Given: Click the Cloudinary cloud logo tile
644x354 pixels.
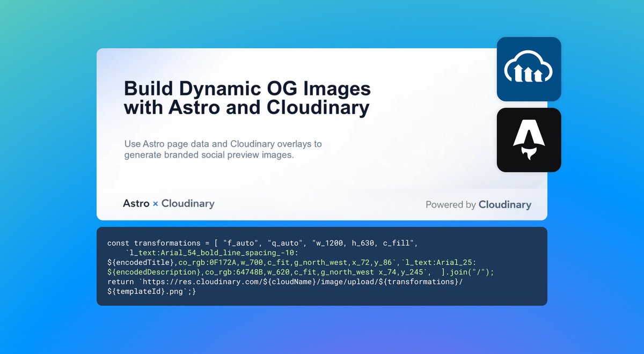Looking at the screenshot, I should (529, 69).
